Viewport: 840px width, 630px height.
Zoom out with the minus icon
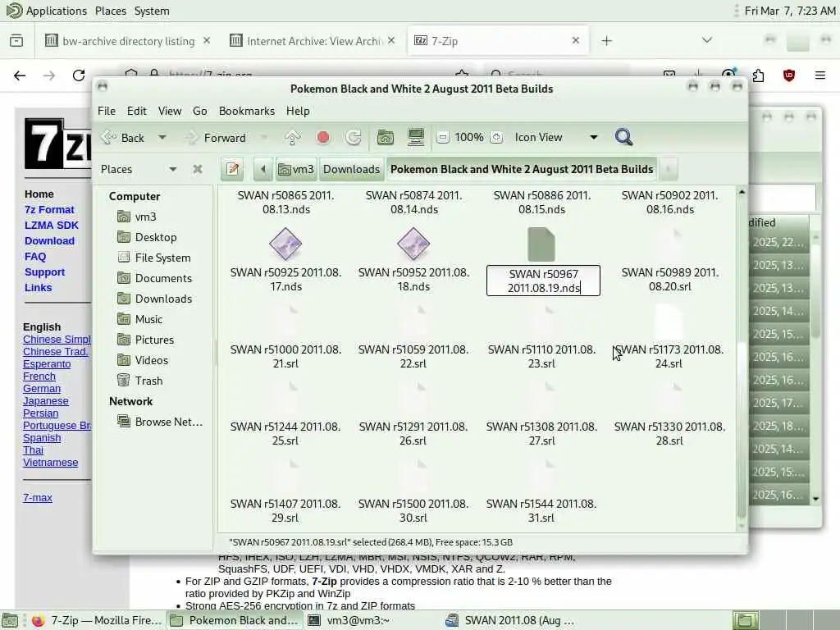pos(442,138)
